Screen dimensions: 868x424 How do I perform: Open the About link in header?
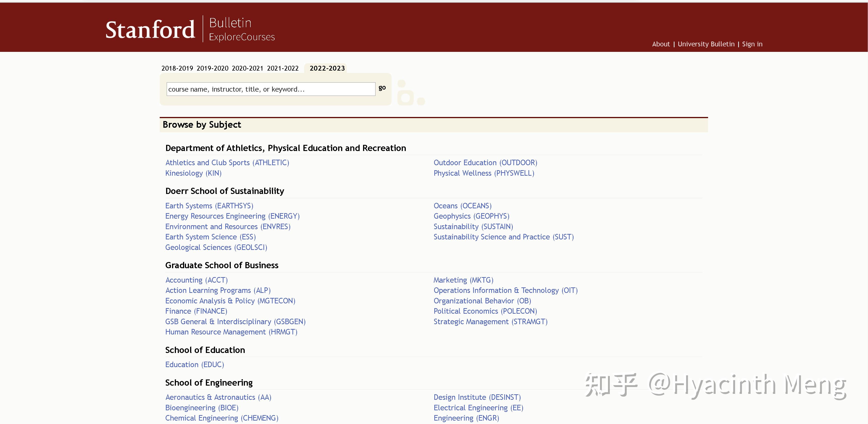click(661, 44)
